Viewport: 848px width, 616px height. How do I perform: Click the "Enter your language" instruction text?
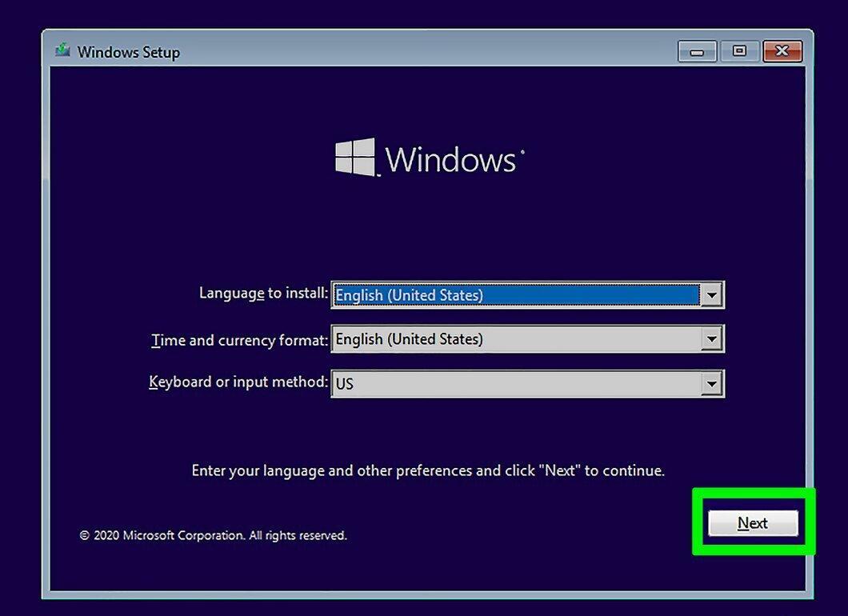tap(428, 470)
